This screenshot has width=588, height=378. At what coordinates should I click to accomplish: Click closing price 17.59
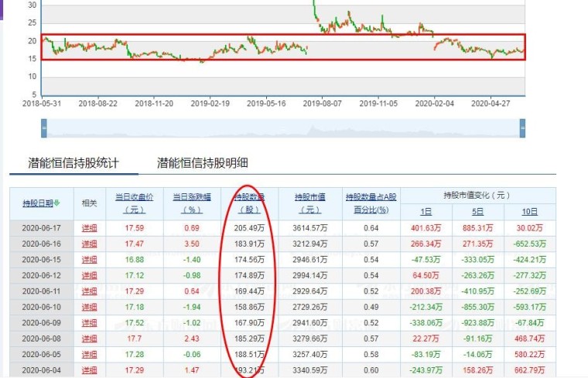[135, 228]
